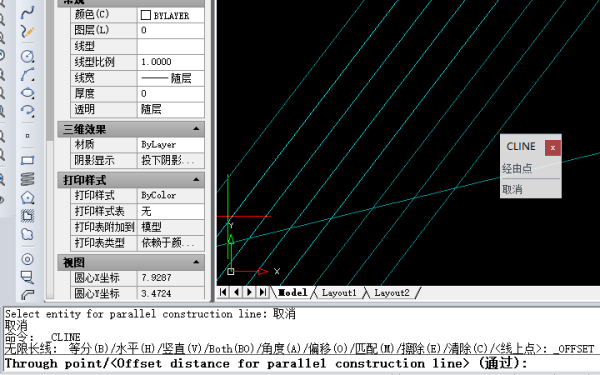The width and height of the screenshot is (600, 375).
Task: Collapse the 三维效果 section
Action: coord(196,129)
